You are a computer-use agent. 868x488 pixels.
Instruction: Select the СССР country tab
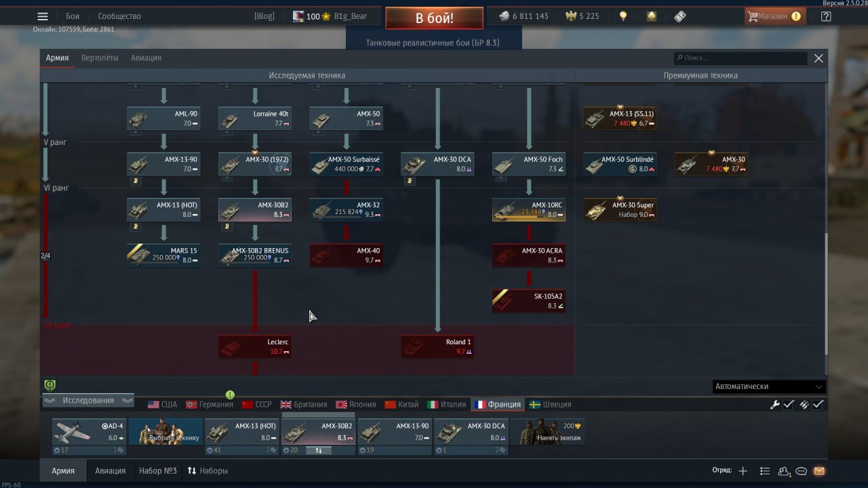coord(256,405)
